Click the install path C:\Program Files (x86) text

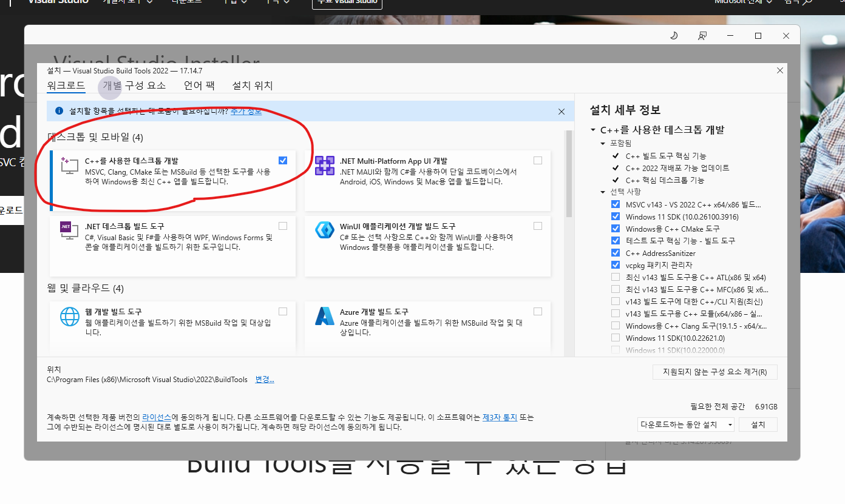(148, 380)
